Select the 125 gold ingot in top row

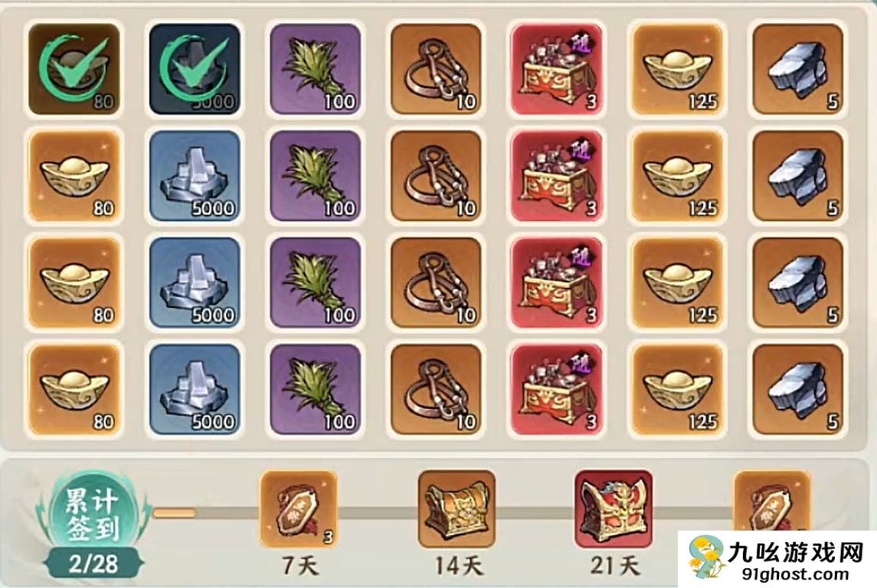pos(678,70)
